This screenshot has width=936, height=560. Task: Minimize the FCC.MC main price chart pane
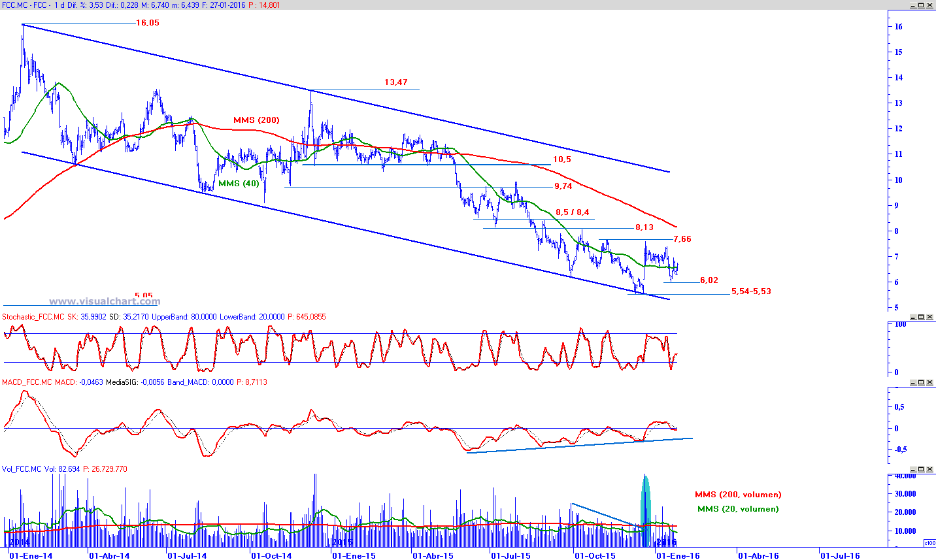pos(912,5)
